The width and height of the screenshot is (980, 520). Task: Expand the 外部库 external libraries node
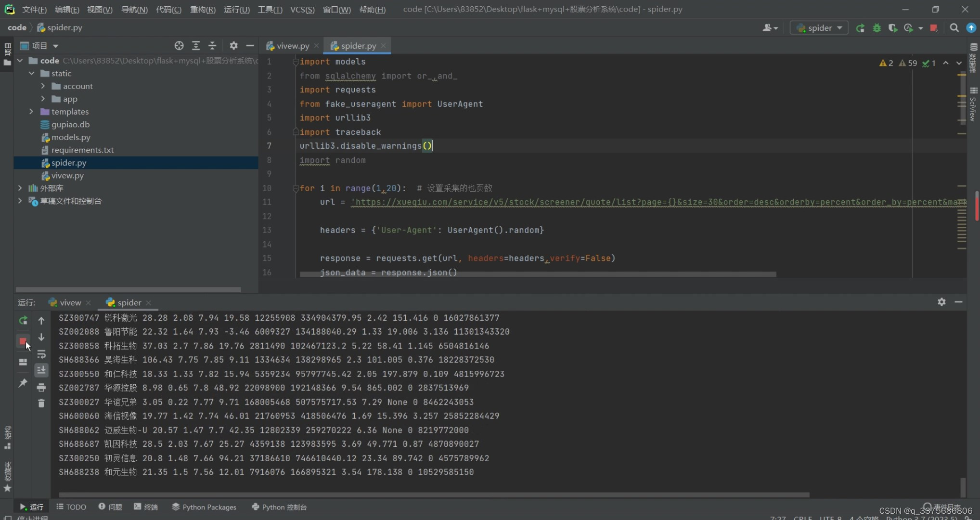point(19,188)
